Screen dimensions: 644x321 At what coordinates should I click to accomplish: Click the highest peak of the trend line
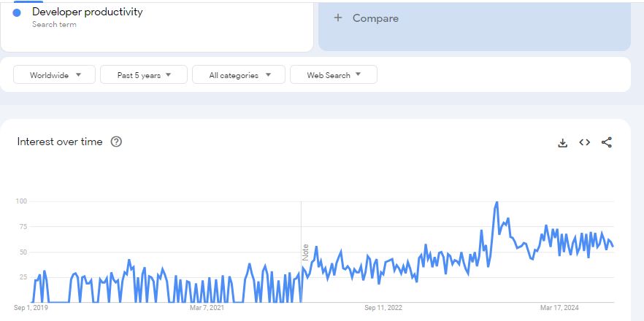[497, 203]
